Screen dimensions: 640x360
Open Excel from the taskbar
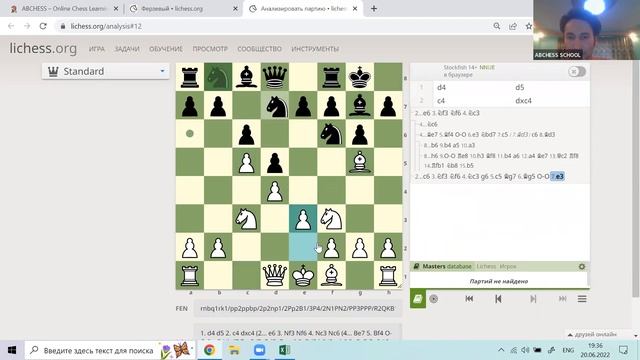(x=284, y=350)
